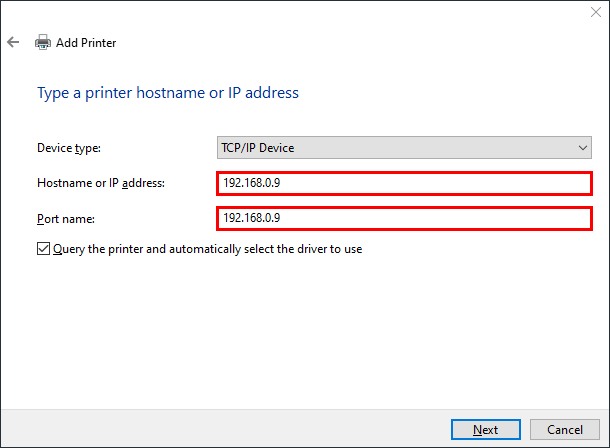Place cursor after 192.168.0.9 in Port name
610x448 pixels.
pos(281,218)
